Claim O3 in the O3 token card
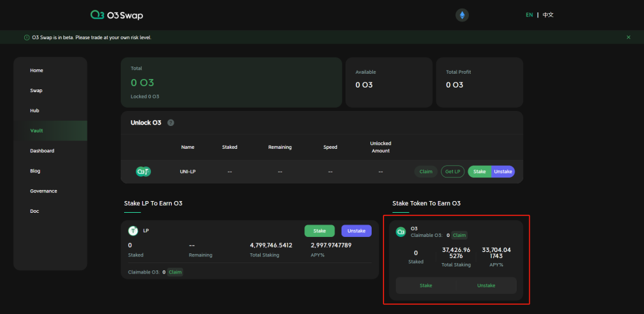This screenshot has height=314, width=644. tap(459, 235)
